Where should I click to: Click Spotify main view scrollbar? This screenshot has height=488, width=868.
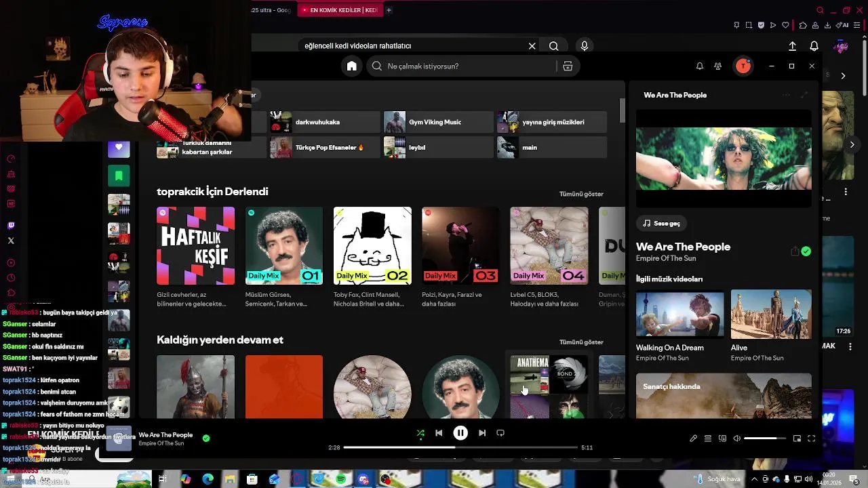click(x=623, y=110)
